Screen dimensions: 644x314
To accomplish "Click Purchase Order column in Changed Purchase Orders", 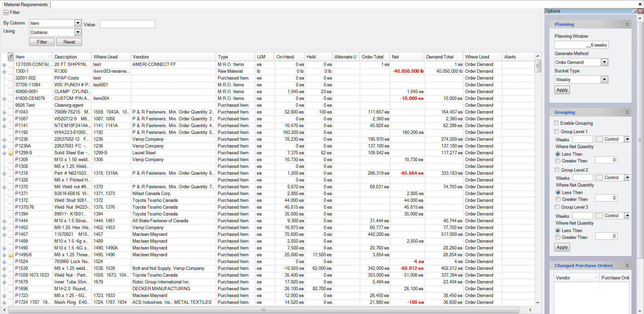I will (614, 278).
